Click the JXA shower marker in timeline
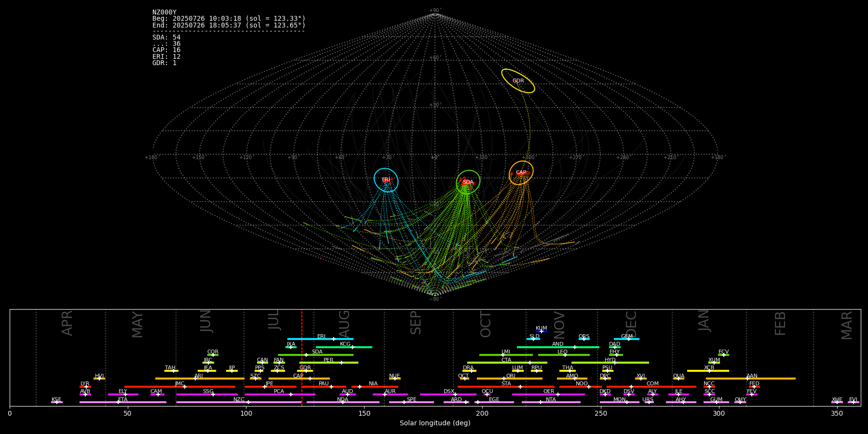868x434 pixels. [x=291, y=347]
